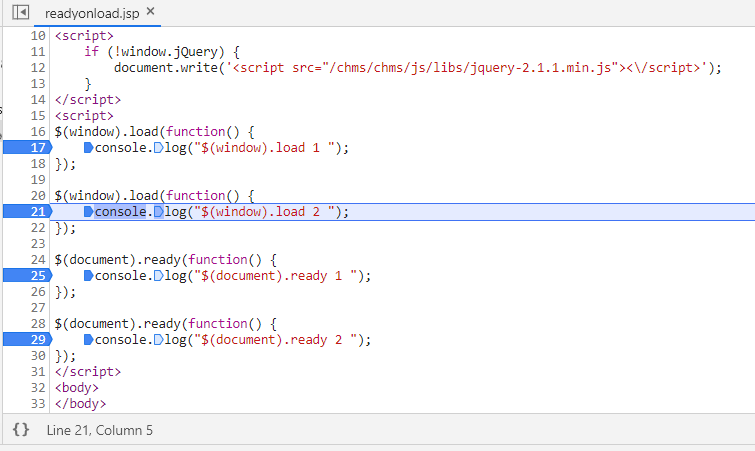The height and width of the screenshot is (451, 755).
Task: Add breakpoint at line number 12
Action: coord(38,67)
